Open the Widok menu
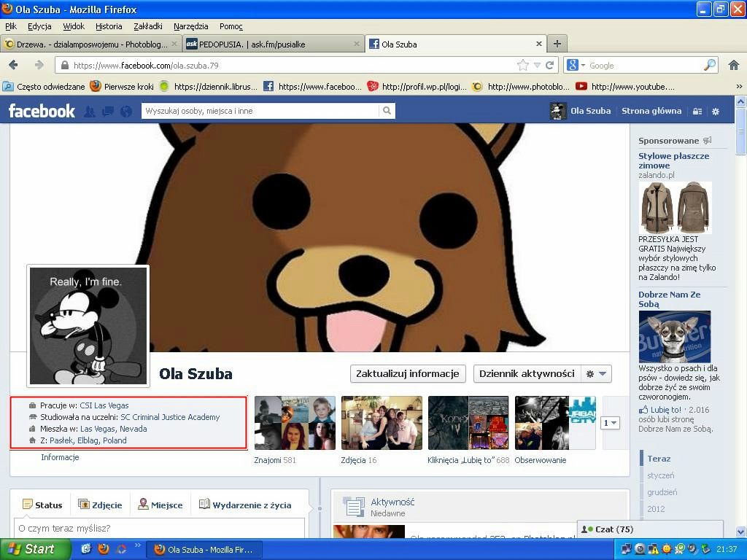Image resolution: width=747 pixels, height=560 pixels. [x=74, y=26]
